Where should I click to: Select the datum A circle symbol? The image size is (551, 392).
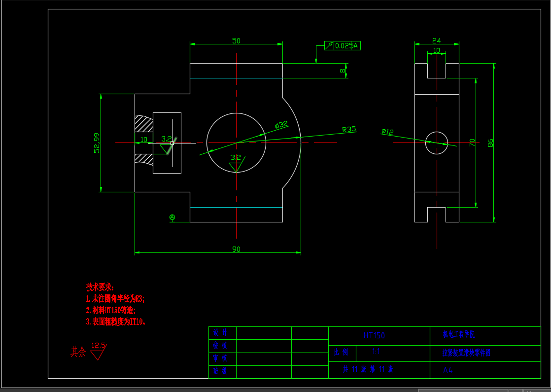(172, 217)
